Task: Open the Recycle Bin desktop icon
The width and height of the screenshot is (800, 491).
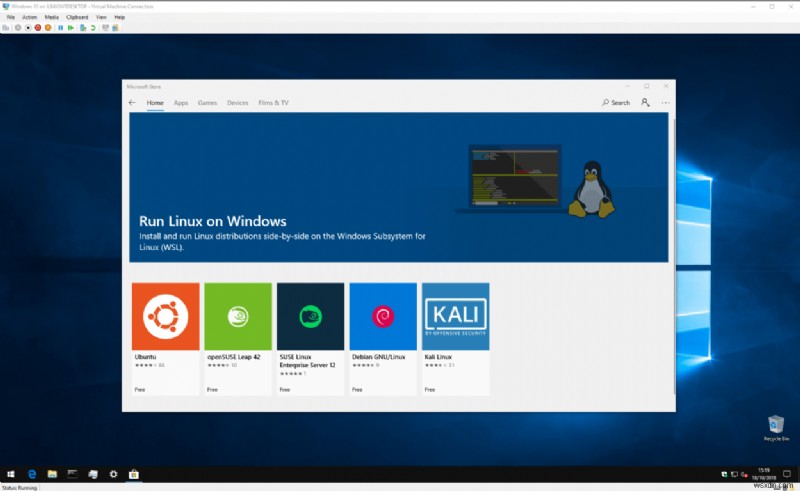Action: click(x=776, y=428)
